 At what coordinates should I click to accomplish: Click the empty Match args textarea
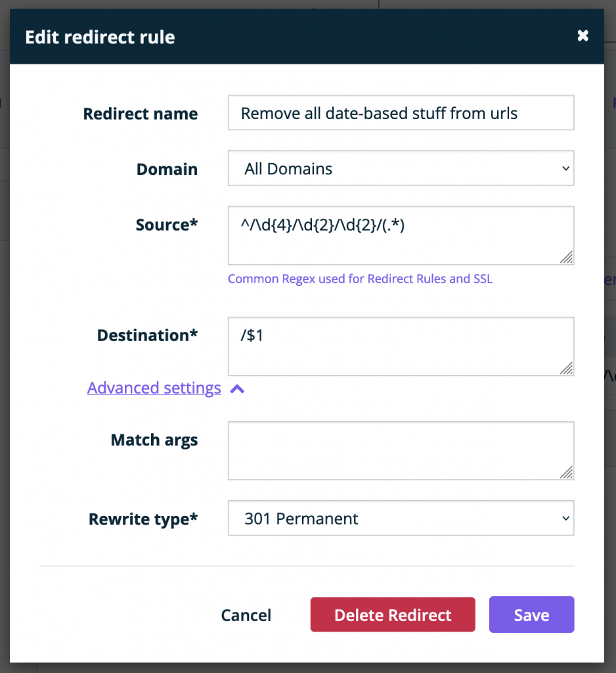tap(401, 451)
